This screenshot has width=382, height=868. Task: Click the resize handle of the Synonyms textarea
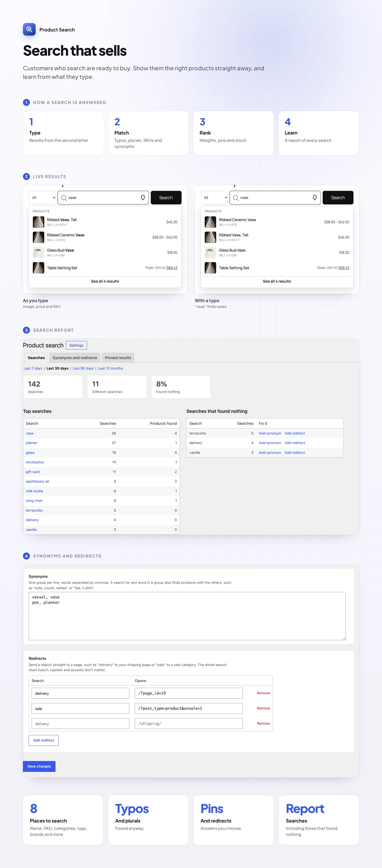tap(344, 638)
